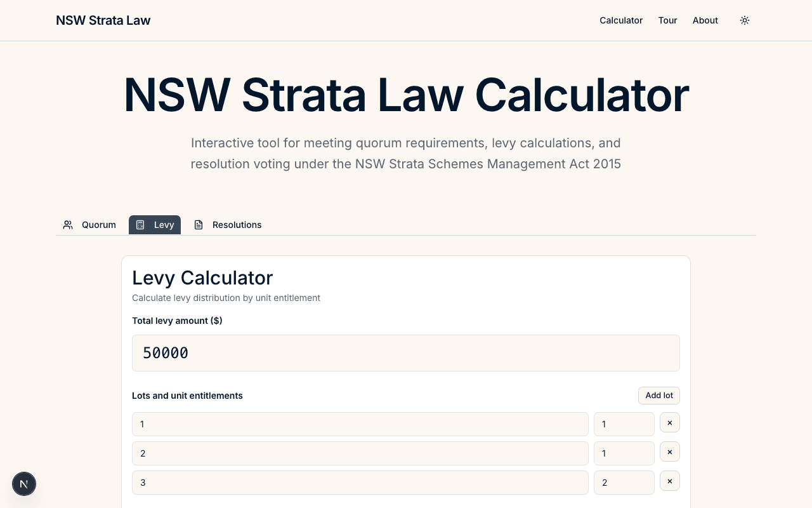Select the Levy tab

[x=155, y=225]
